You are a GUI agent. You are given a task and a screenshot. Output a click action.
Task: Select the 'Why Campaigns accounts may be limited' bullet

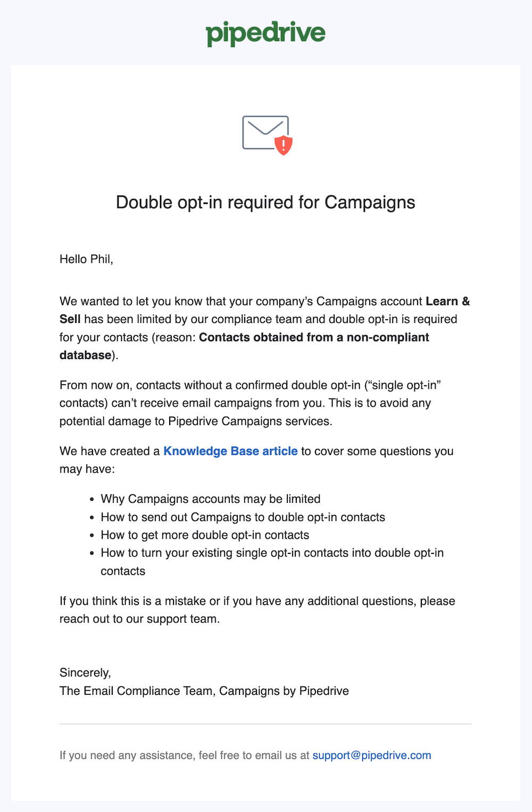[211, 499]
